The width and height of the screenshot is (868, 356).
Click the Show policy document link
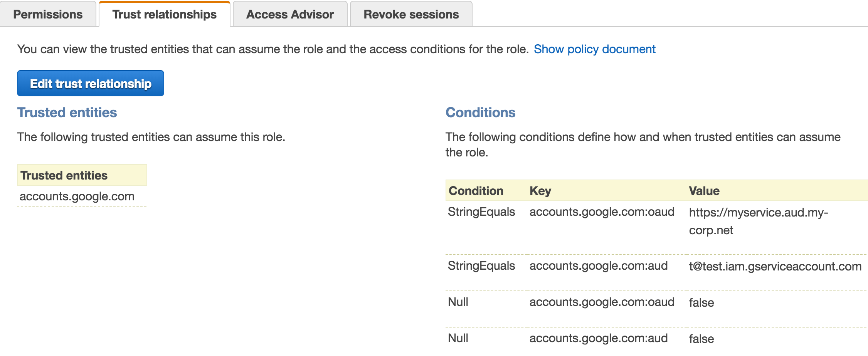[594, 49]
